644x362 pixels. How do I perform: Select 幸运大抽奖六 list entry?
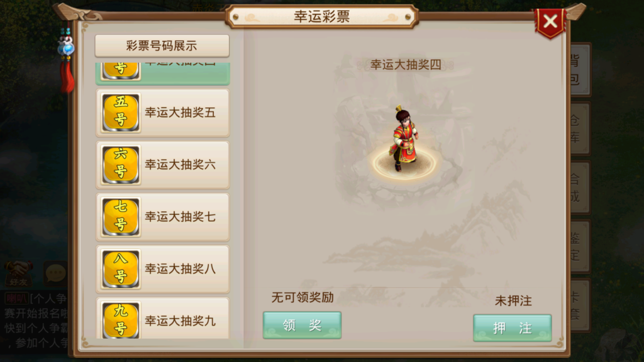coord(163,165)
